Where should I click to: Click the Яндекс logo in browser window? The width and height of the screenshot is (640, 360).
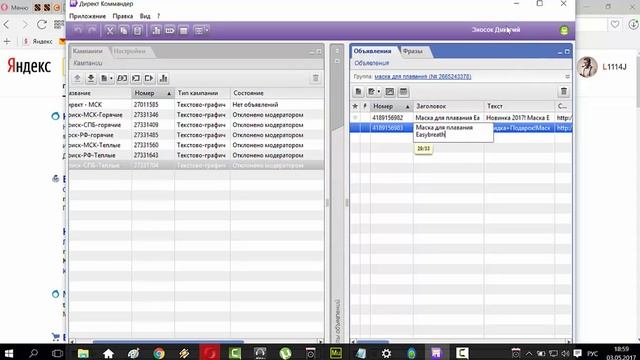pos(29,65)
